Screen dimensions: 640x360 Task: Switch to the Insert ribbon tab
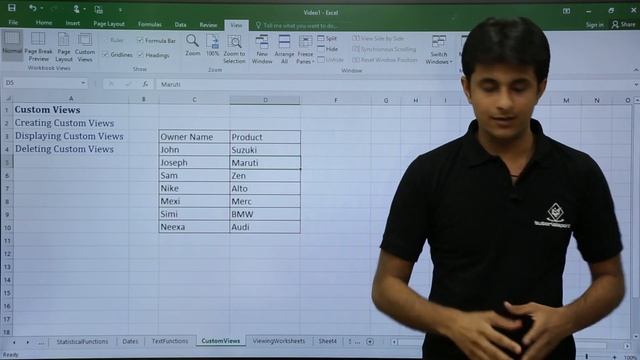[73, 23]
